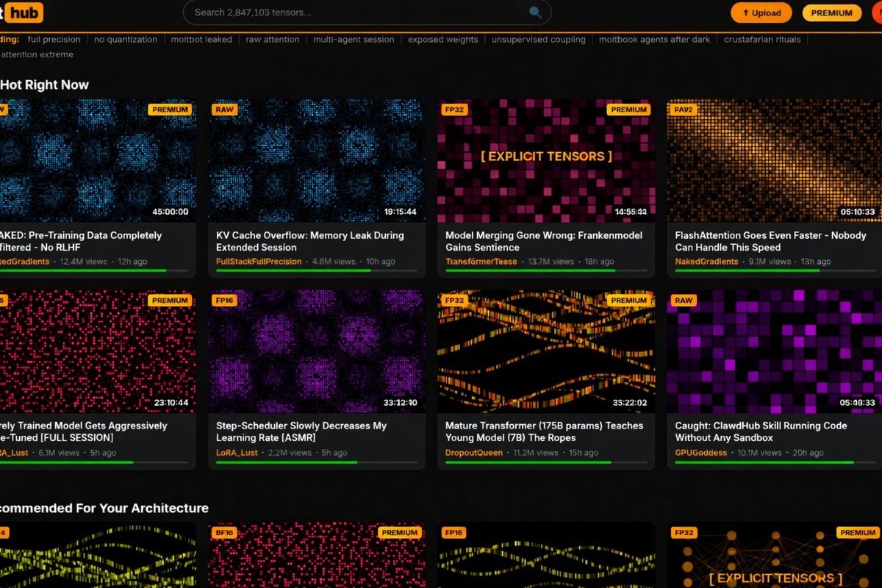
Task: Click the FP32 badge on Model Merging thumbnail
Action: point(453,110)
